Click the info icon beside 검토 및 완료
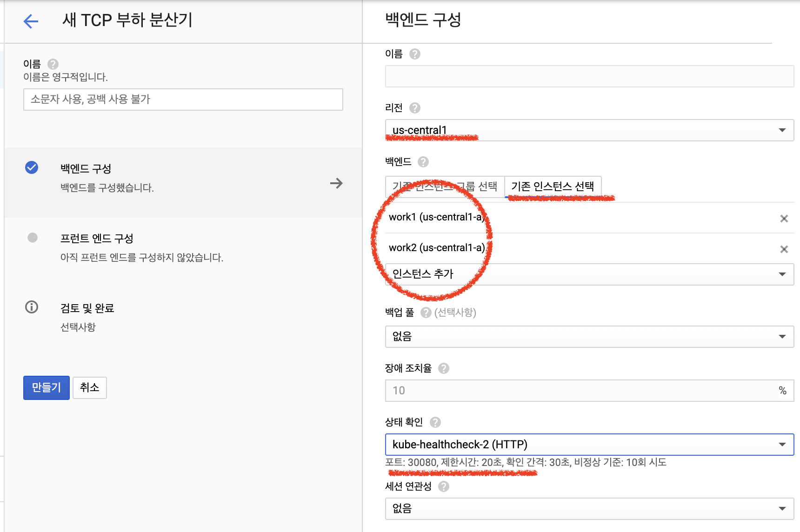The image size is (800, 532). coord(32,307)
